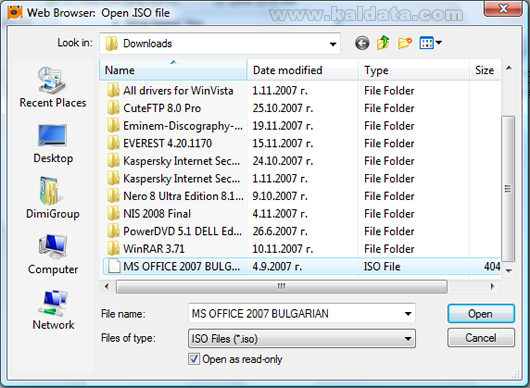Expand the Look in Downloads dropdown
This screenshot has width=530, height=388.
click(x=333, y=44)
